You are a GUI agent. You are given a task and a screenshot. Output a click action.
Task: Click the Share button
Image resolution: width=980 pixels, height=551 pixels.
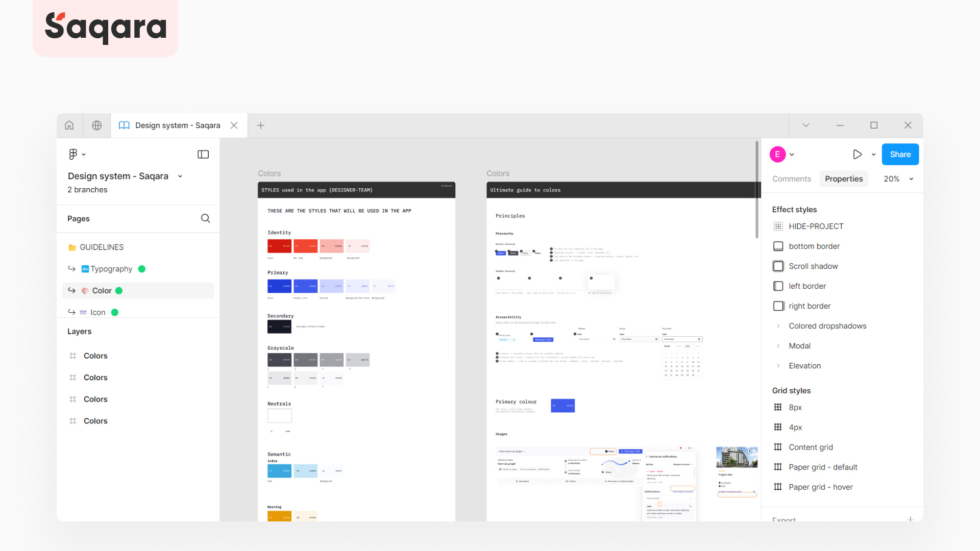point(900,154)
